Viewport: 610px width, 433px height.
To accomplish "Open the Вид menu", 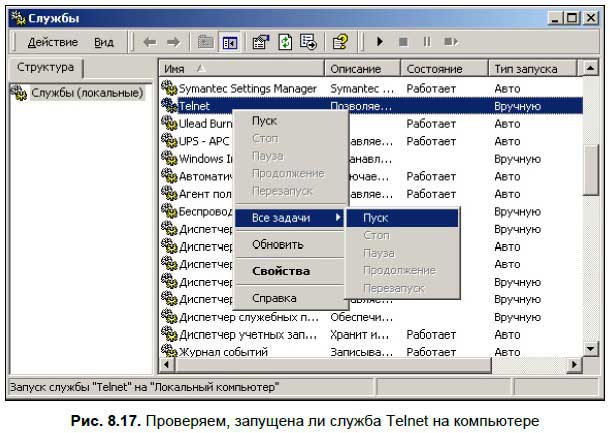I will pyautogui.click(x=104, y=42).
